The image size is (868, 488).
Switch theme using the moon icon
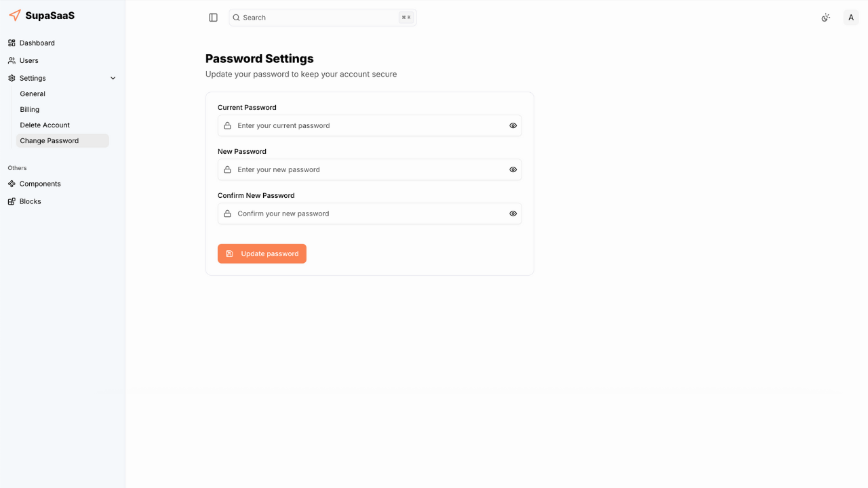(825, 18)
